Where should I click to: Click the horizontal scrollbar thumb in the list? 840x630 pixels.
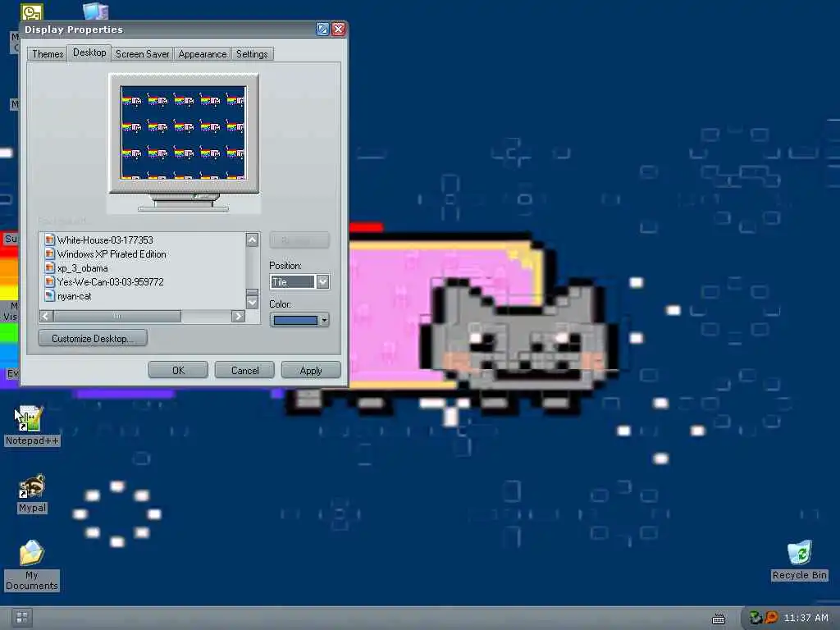point(116,316)
